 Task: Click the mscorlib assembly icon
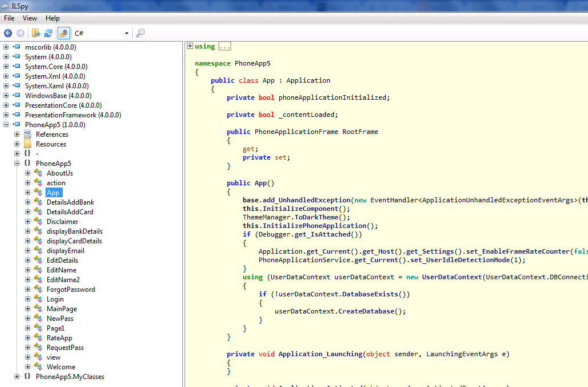(x=17, y=47)
